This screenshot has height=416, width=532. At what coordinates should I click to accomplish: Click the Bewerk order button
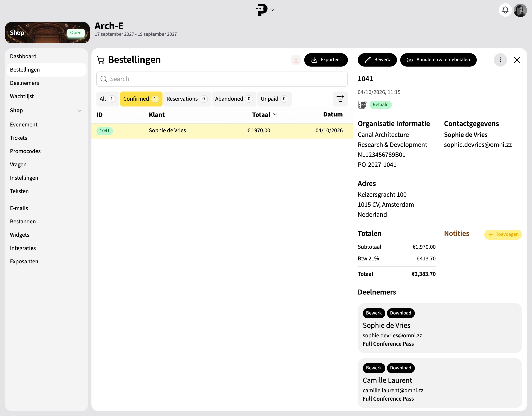click(377, 60)
